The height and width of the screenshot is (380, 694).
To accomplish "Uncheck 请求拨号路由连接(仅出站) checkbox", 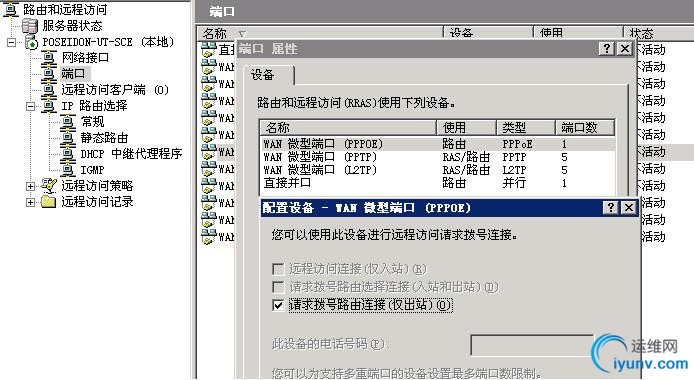I will click(x=278, y=305).
